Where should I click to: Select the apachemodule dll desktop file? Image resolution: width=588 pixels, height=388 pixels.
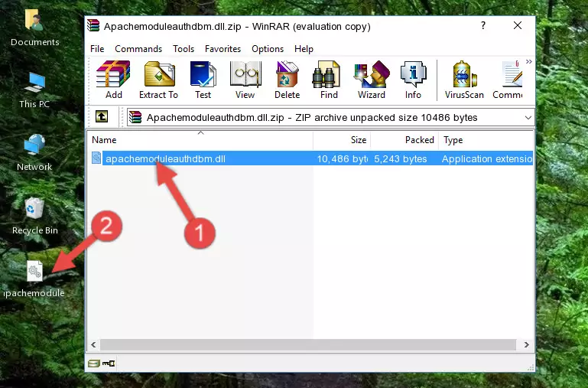(x=34, y=279)
